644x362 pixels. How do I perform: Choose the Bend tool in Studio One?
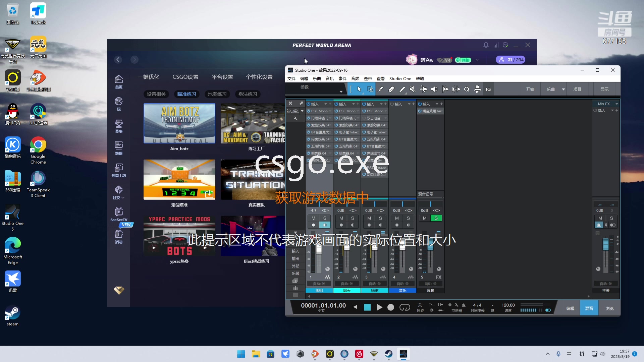(x=423, y=89)
